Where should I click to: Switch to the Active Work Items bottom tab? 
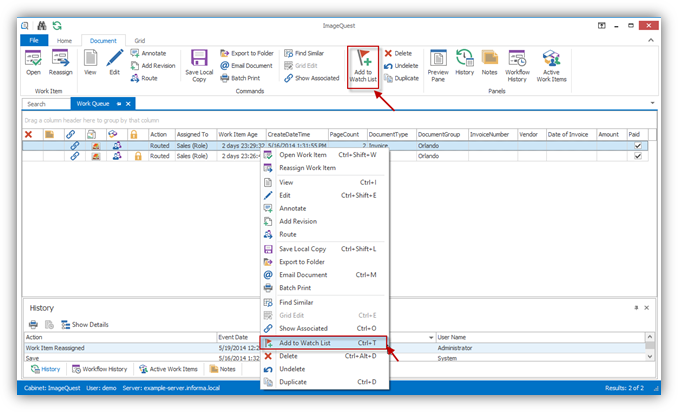click(168, 369)
